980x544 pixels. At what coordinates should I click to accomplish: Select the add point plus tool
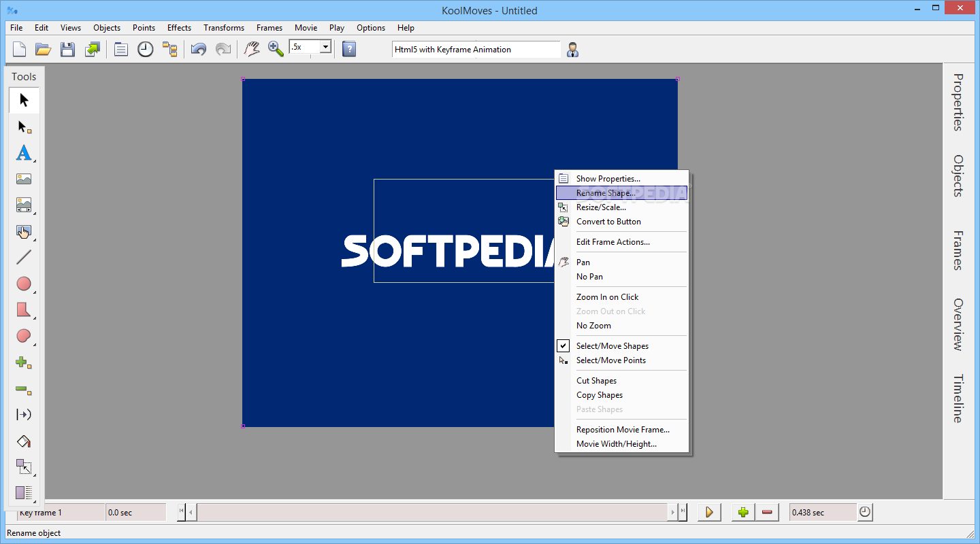click(24, 362)
